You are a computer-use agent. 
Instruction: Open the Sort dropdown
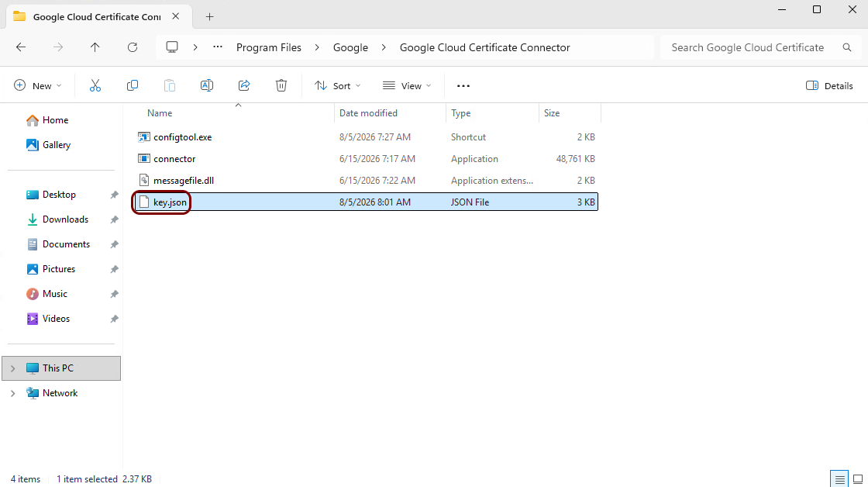click(338, 85)
